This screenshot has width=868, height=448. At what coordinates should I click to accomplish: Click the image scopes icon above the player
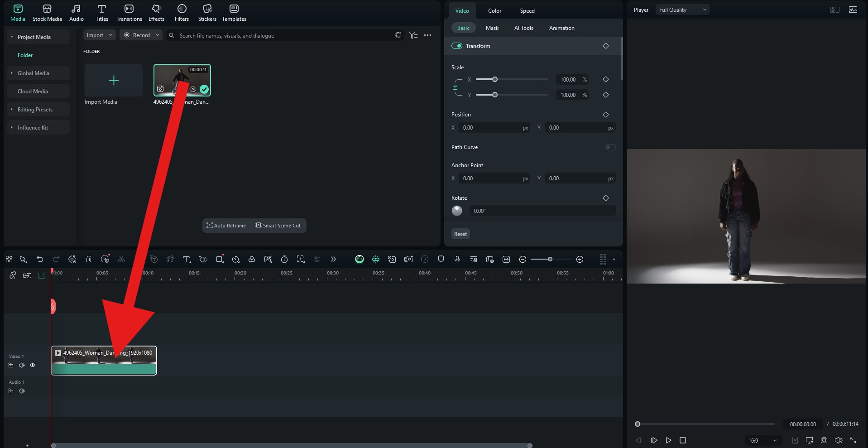pos(853,10)
